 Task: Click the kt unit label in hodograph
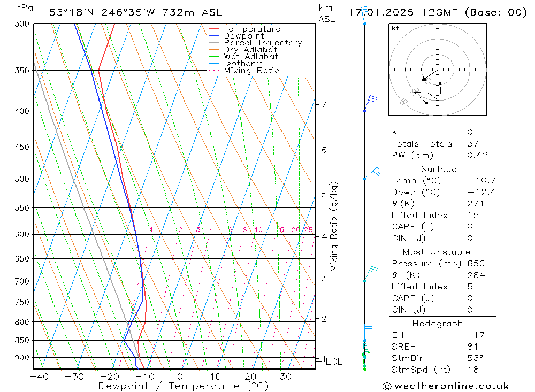(x=395, y=28)
